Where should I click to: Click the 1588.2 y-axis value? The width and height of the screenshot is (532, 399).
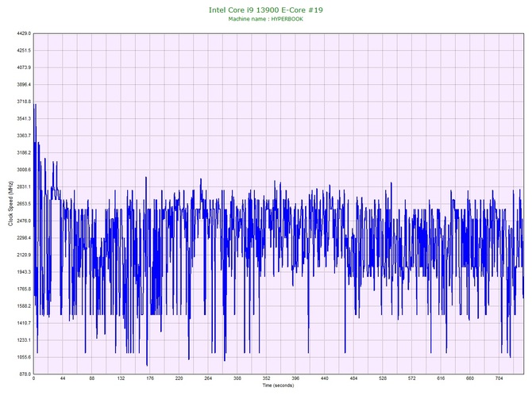(24, 305)
